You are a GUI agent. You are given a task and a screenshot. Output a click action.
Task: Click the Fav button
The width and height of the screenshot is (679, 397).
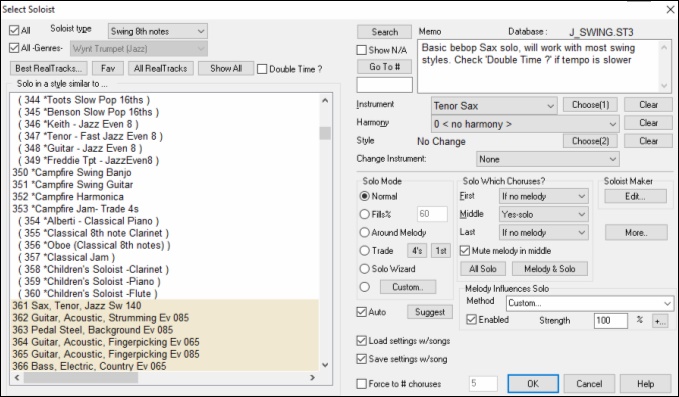108,68
